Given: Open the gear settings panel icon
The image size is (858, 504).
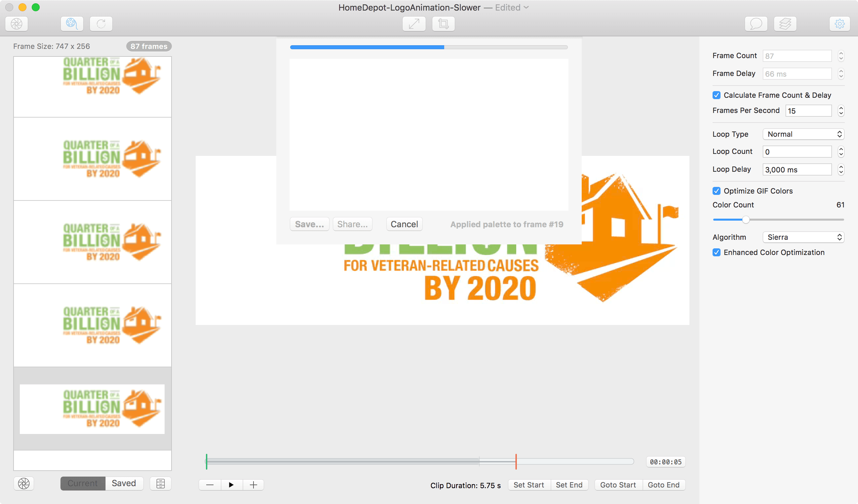Looking at the screenshot, I should click(840, 24).
